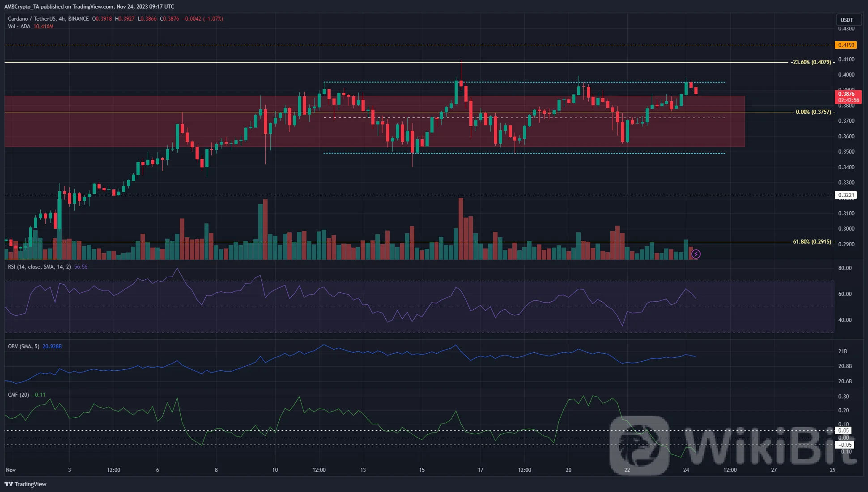Click the Nov label on time axis

(11, 470)
